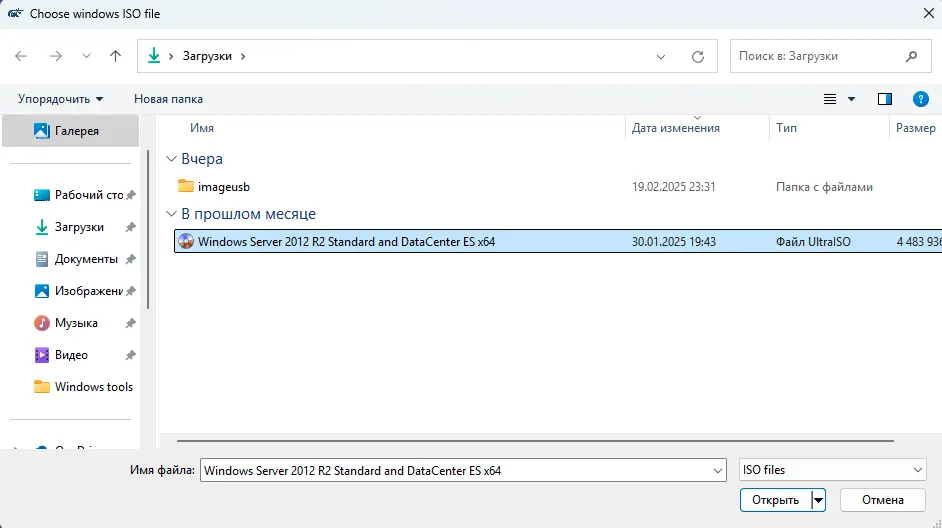Toggle the preview pane icon

pyautogui.click(x=884, y=99)
